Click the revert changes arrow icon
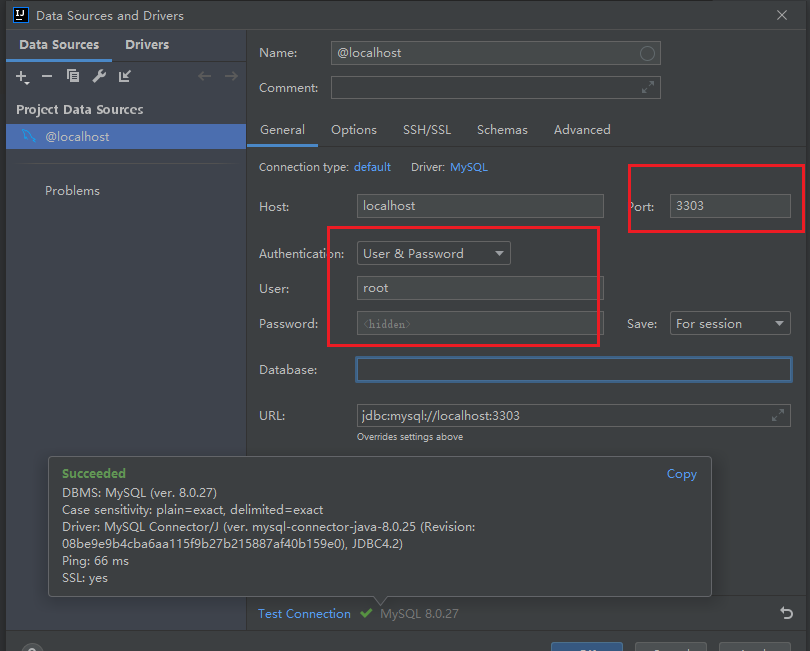Viewport: 810px width, 651px height. [786, 613]
